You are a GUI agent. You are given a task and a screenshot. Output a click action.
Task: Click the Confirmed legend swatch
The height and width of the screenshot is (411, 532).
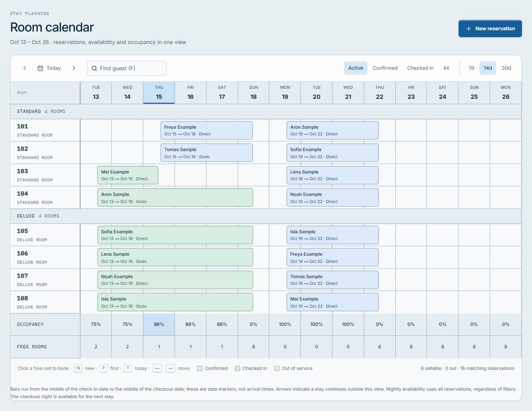click(x=199, y=369)
